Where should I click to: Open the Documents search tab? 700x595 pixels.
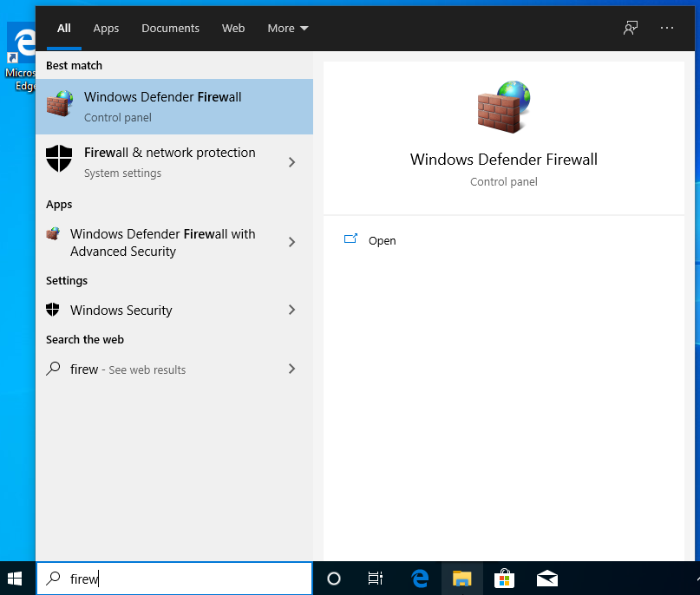[170, 28]
